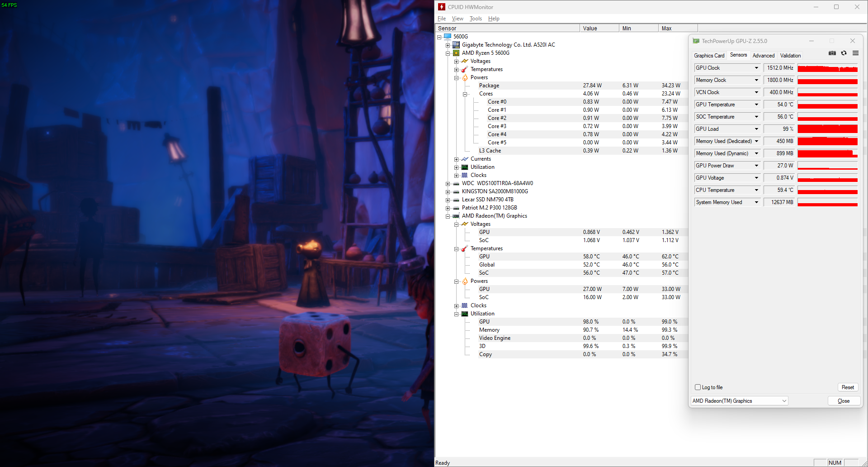Expand the Gigabyte A520I AC node
868x467 pixels.
[448, 45]
